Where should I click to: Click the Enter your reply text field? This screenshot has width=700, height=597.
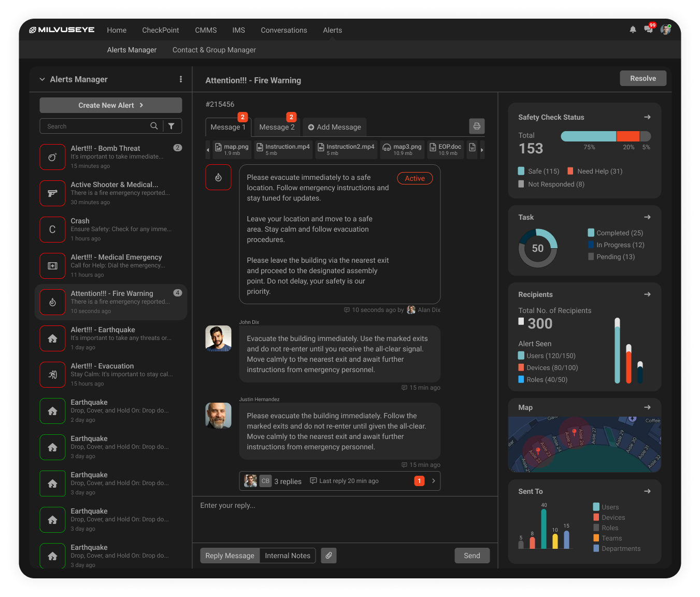point(345,518)
